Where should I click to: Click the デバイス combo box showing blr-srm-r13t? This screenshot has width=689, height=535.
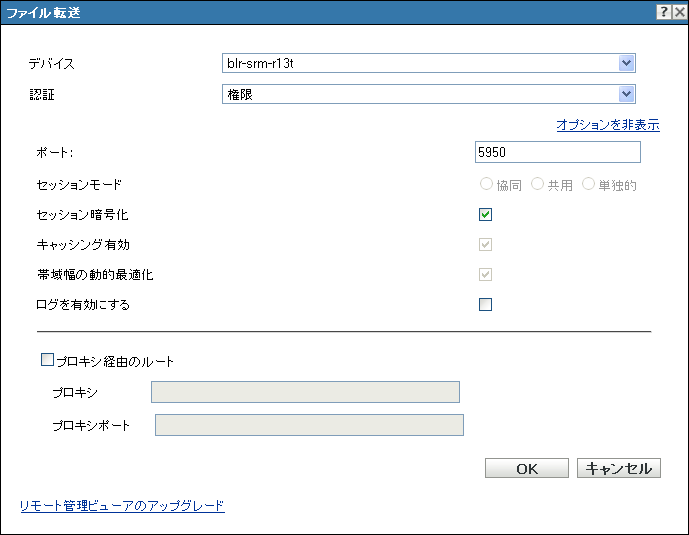click(418, 64)
